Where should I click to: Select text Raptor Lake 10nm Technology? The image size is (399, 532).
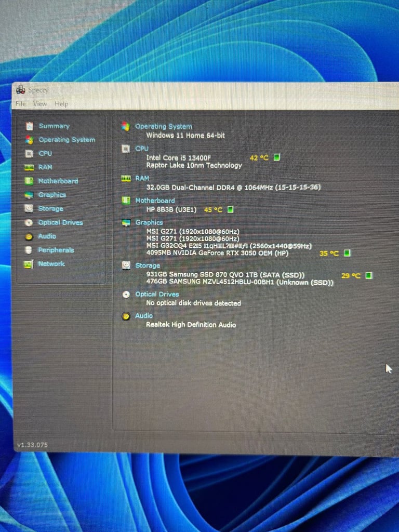pyautogui.click(x=194, y=165)
